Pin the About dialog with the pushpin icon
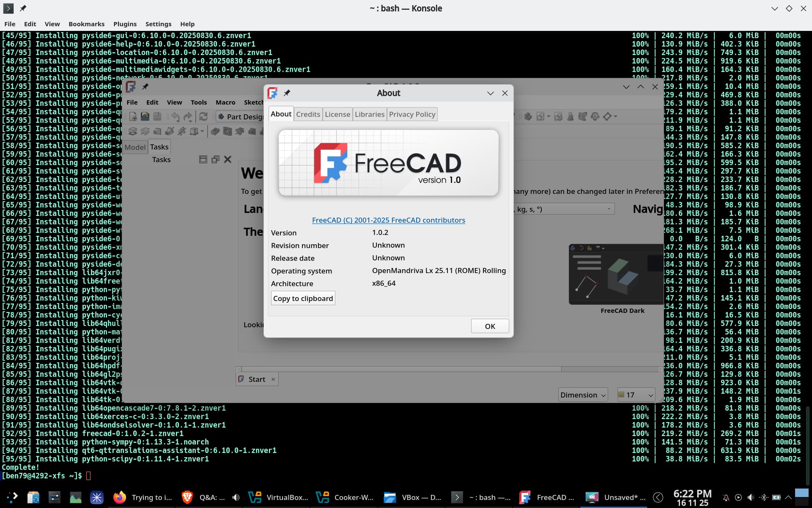Viewport: 812px width, 508px height. (287, 93)
